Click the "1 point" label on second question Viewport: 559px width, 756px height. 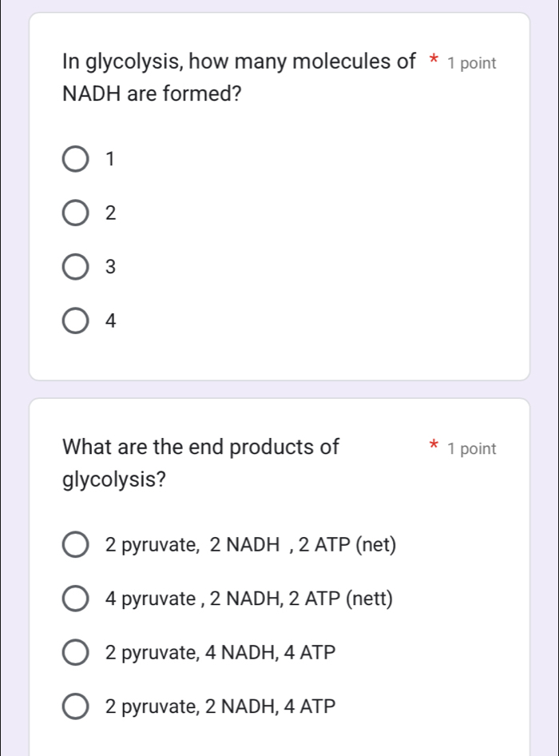click(474, 448)
